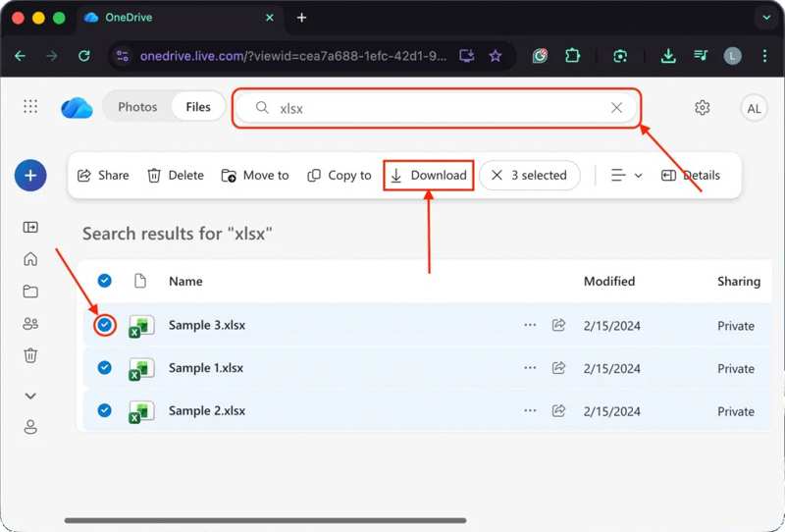Click share icon on Sample 1.xlsx row
Screen dimensions: 785x532
(x=558, y=368)
